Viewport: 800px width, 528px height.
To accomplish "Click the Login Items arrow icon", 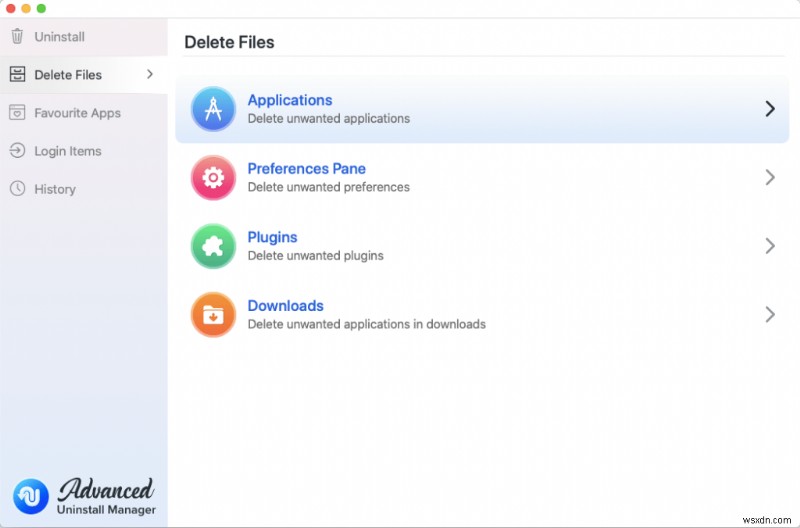I will click(x=17, y=151).
